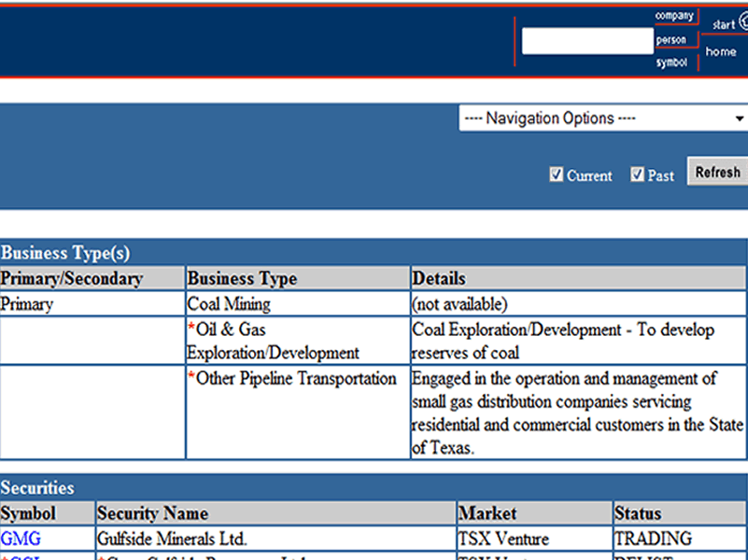The height and width of the screenshot is (560, 748).
Task: Select the 'TRADING' status cell
Action: click(x=680, y=539)
